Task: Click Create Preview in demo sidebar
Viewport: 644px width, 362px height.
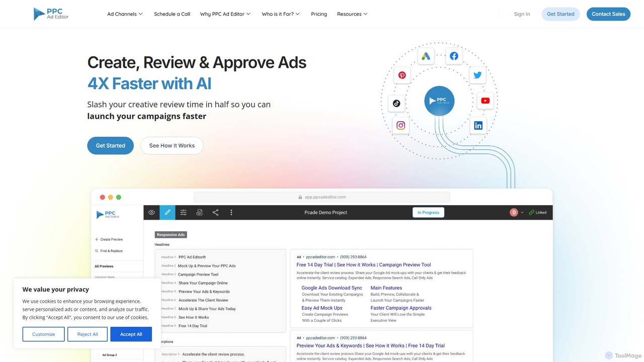Action: (x=109, y=239)
